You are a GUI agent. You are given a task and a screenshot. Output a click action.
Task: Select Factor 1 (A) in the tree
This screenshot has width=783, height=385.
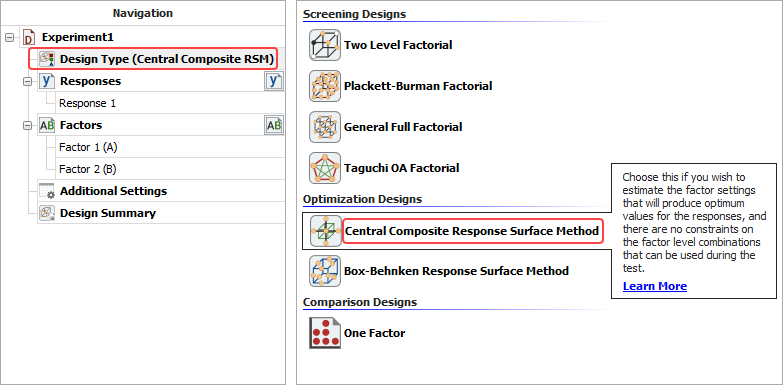[88, 147]
